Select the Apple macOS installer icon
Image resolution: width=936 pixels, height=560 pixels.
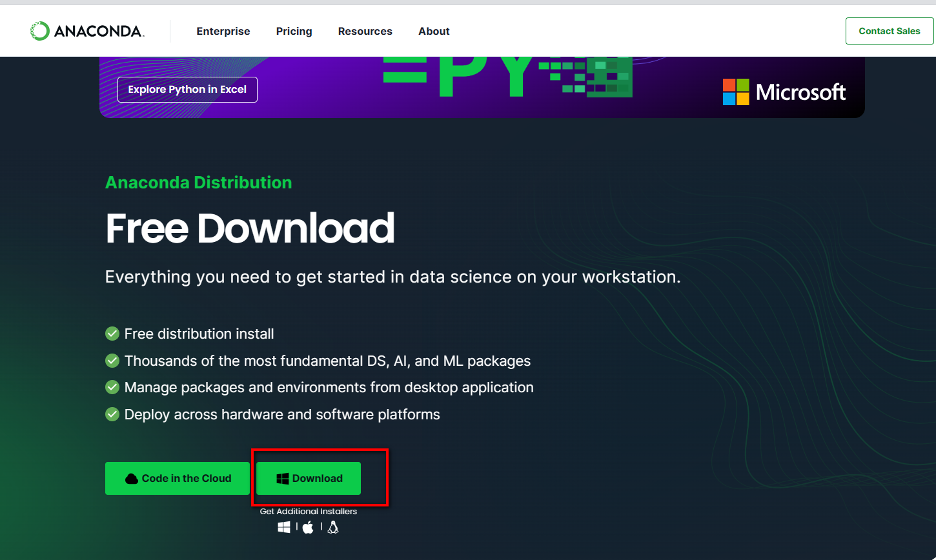[x=309, y=527]
